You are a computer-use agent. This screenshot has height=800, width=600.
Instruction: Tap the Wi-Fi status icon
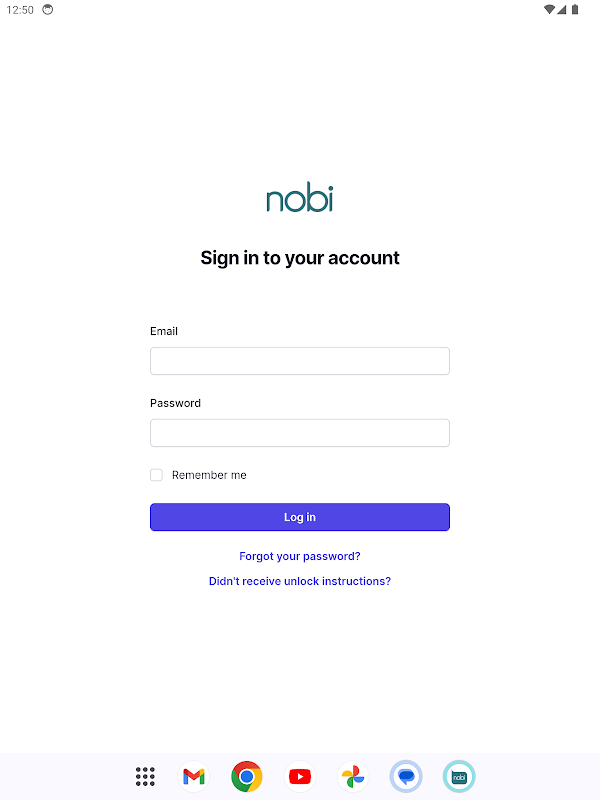tap(549, 10)
